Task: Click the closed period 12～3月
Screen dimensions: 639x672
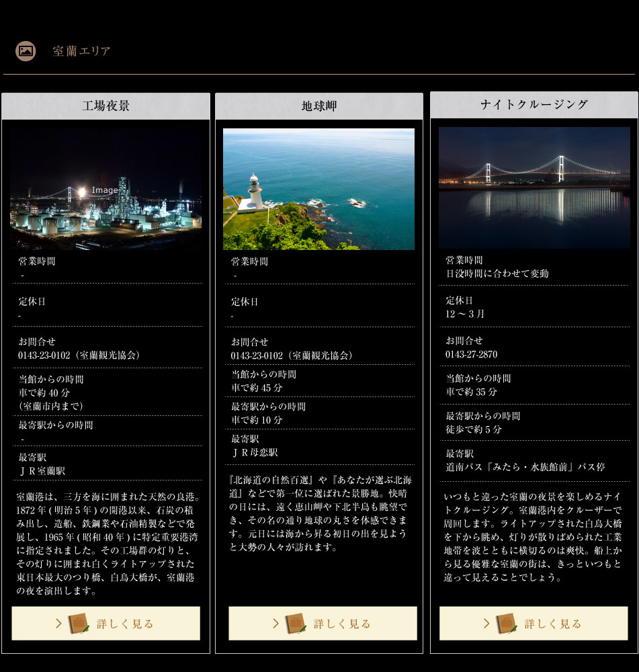Action: coord(465,314)
